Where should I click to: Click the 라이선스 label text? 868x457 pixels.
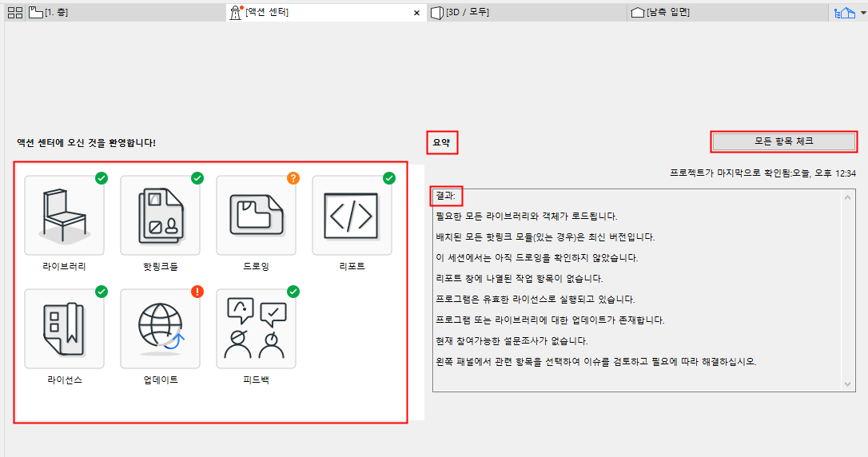[65, 380]
